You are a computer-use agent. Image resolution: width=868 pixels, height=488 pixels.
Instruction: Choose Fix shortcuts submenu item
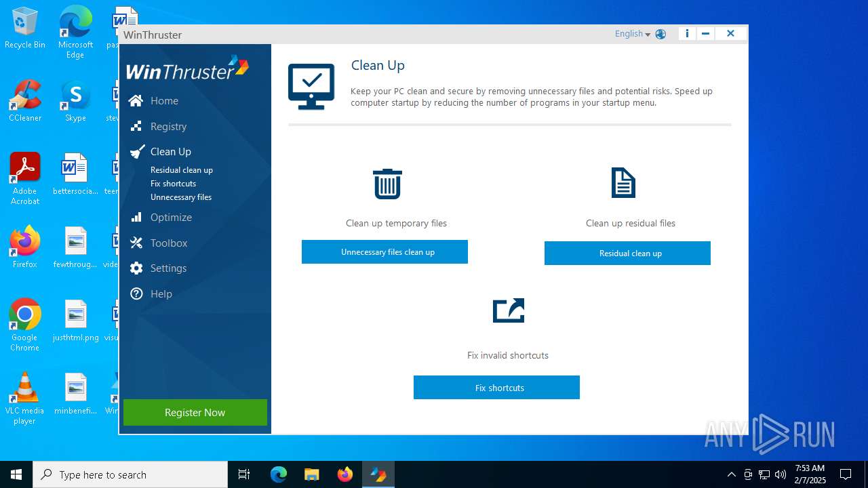173,184
